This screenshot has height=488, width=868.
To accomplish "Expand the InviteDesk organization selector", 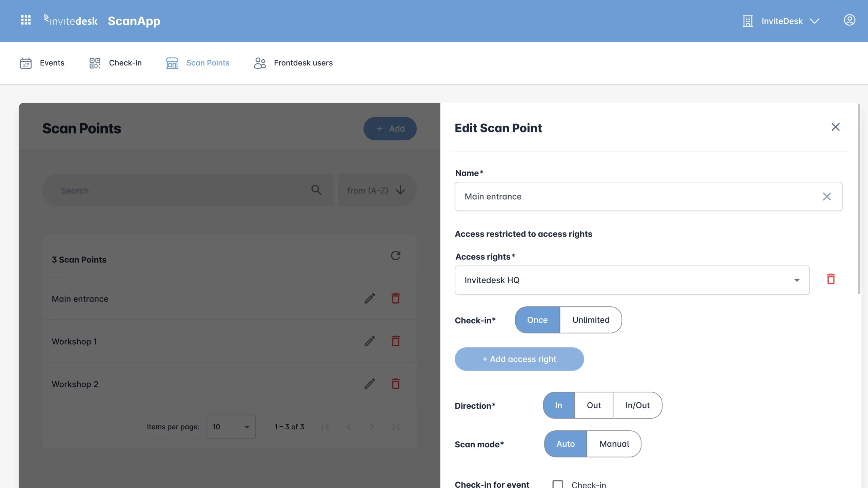I will pos(781,21).
